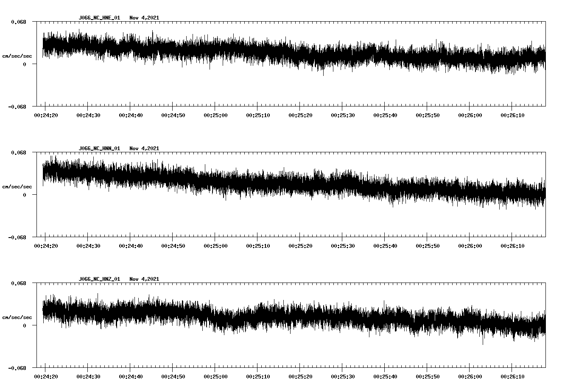This screenshot has width=576, height=392.
Task: Select 00:24:20 tick label under HNN plot
Action: point(46,246)
